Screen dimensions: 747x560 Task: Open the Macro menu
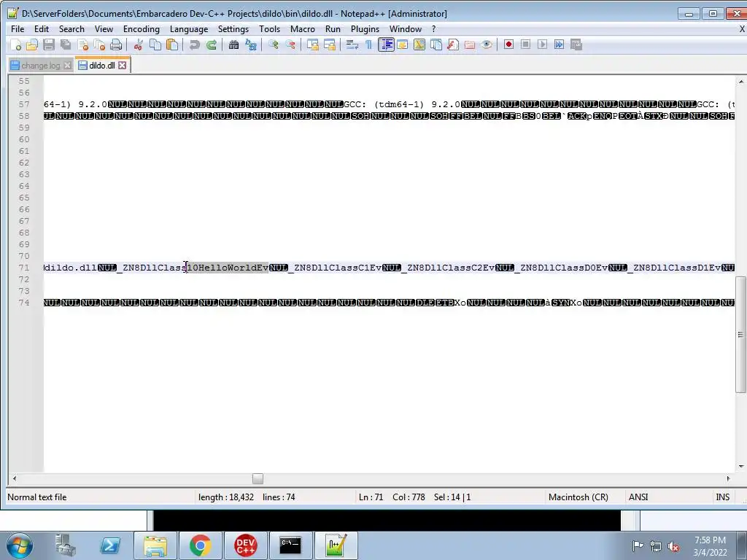[303, 29]
